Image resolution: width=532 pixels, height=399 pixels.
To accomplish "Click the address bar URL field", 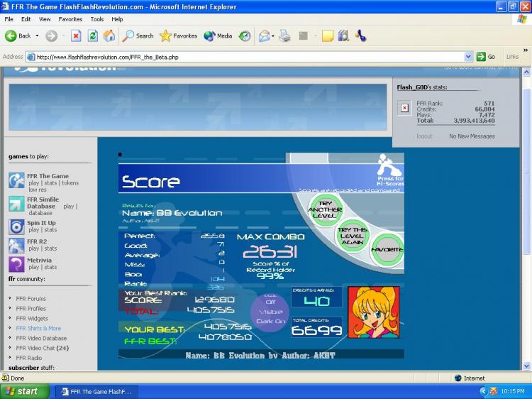I will pyautogui.click(x=248, y=57).
